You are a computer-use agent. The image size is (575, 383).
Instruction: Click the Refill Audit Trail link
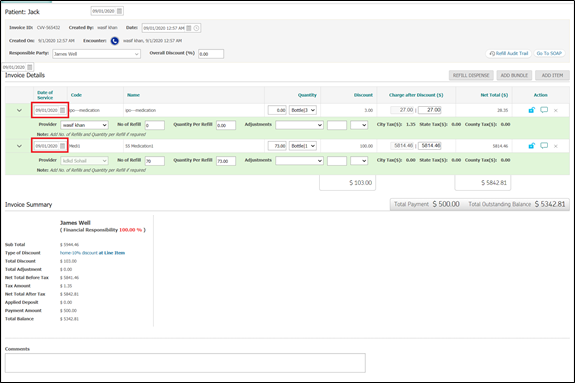coord(509,54)
